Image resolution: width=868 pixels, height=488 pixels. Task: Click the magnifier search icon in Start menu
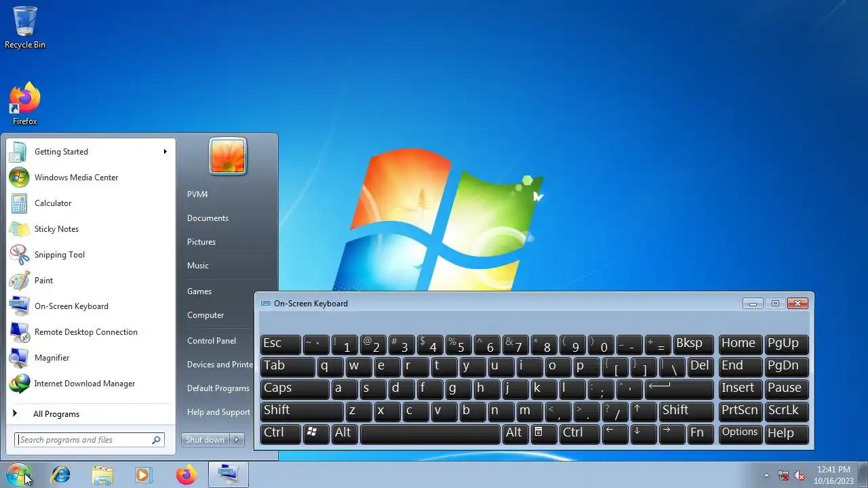157,440
